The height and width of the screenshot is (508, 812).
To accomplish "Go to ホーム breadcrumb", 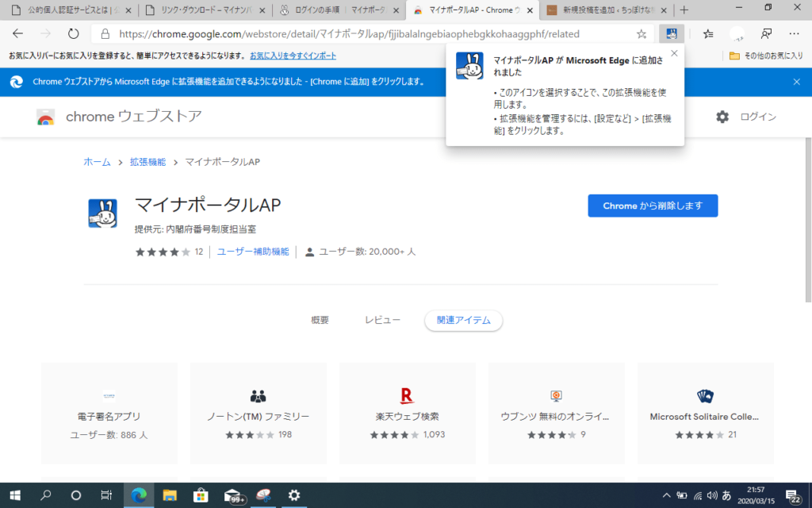I will (x=97, y=162).
